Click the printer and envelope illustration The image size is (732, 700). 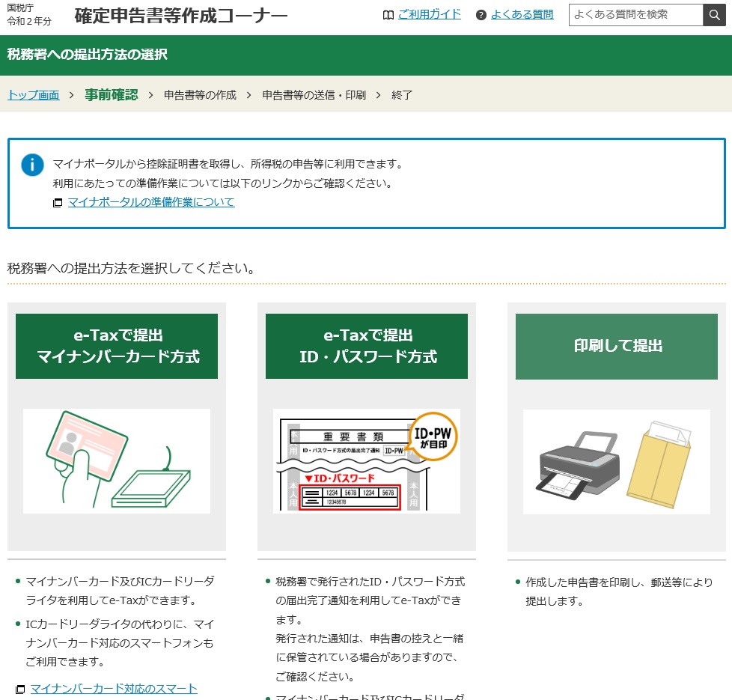pyautogui.click(x=617, y=462)
